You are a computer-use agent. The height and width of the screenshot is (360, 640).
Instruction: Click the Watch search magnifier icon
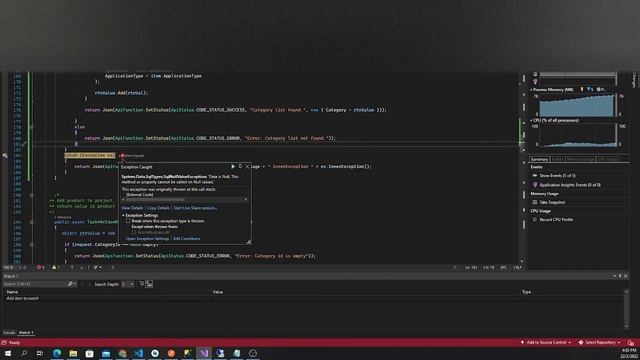(x=70, y=284)
